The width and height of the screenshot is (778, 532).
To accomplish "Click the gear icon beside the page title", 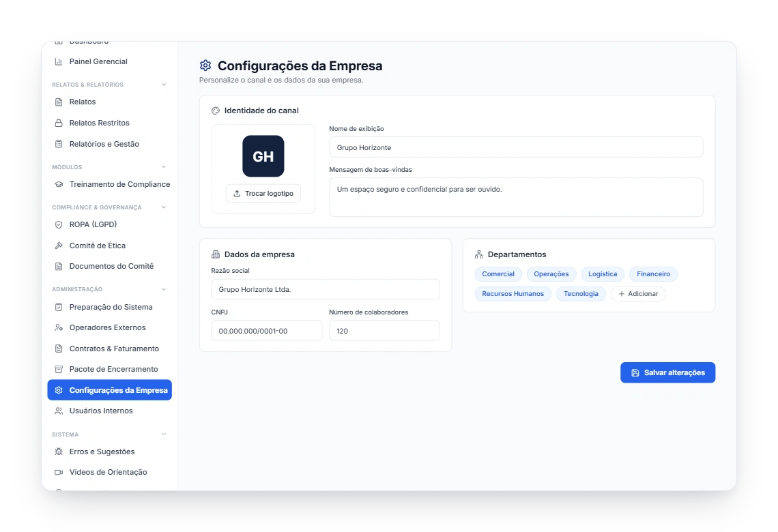I will (x=205, y=65).
